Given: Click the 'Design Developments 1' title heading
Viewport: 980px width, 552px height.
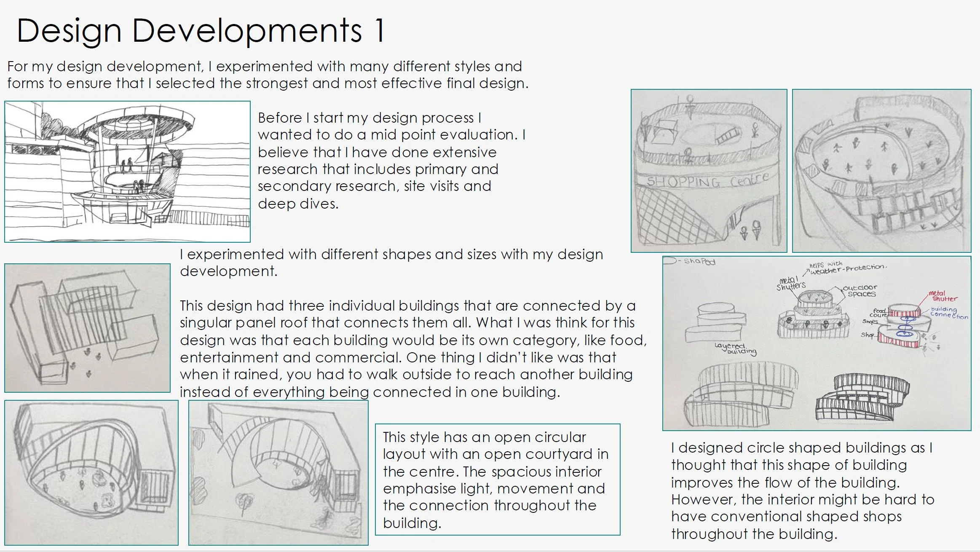Looking at the screenshot, I should click(201, 31).
